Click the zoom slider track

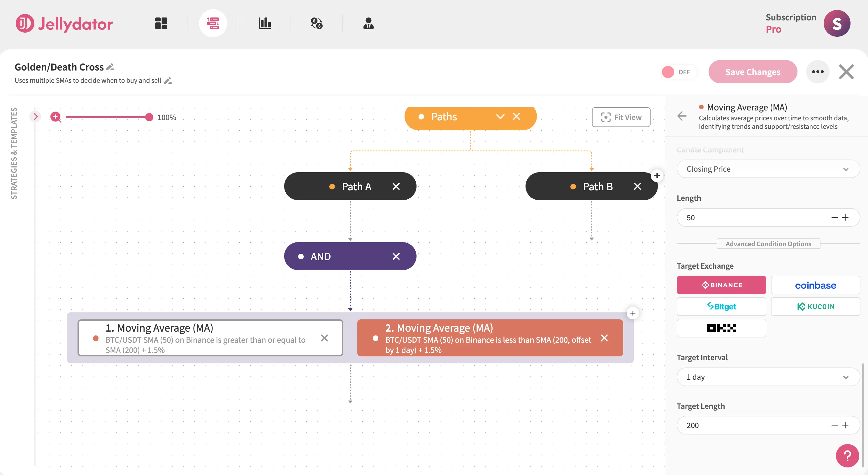coord(107,117)
